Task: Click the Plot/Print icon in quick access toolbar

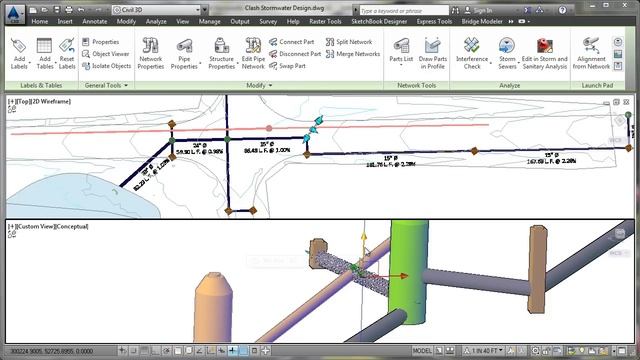Action: coord(68,10)
